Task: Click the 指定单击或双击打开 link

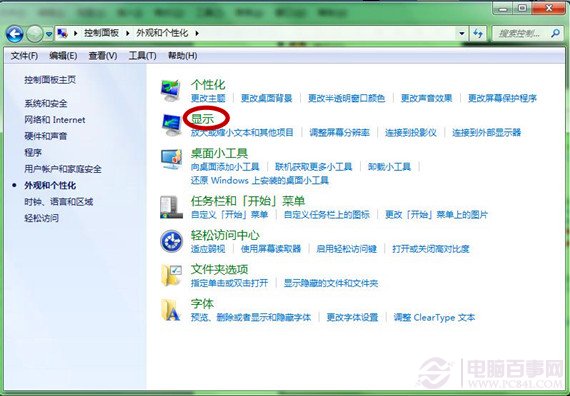Action: click(x=230, y=283)
